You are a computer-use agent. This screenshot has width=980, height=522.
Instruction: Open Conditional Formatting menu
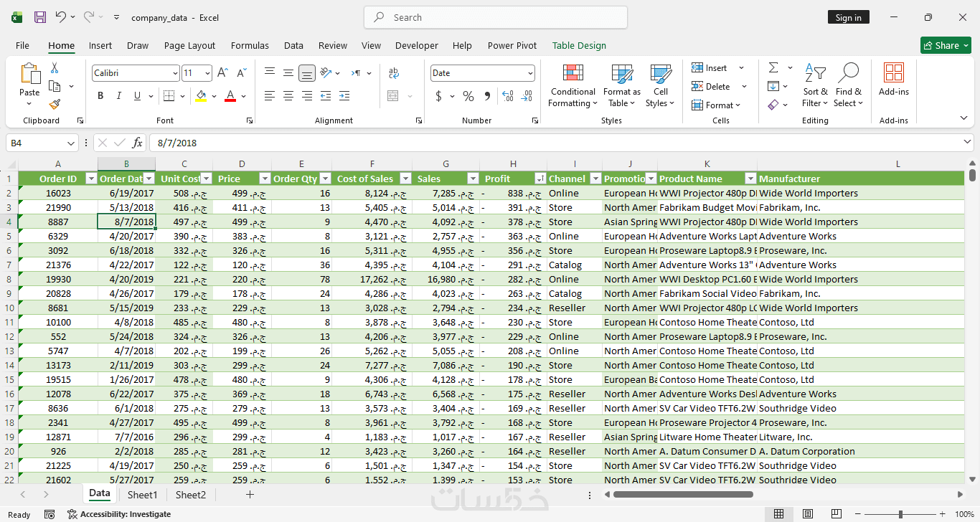573,86
